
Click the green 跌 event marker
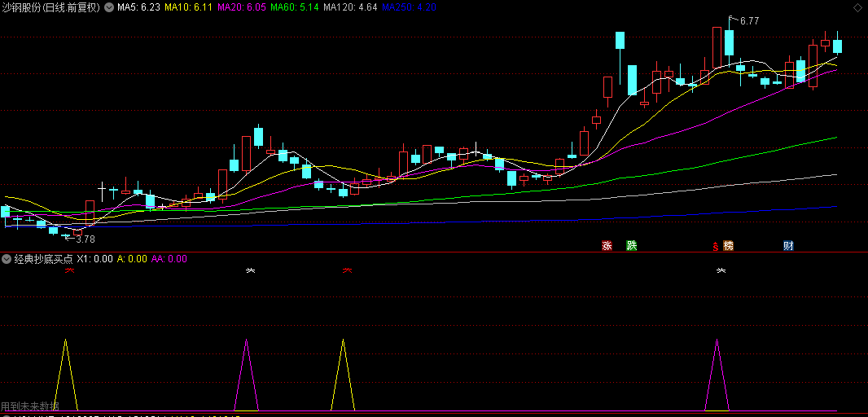pos(631,246)
